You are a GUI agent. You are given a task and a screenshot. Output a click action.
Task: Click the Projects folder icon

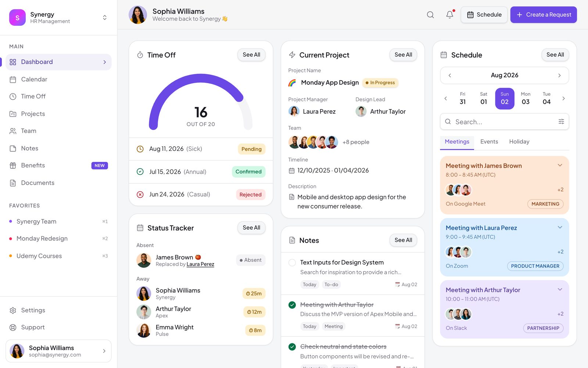pyautogui.click(x=13, y=114)
